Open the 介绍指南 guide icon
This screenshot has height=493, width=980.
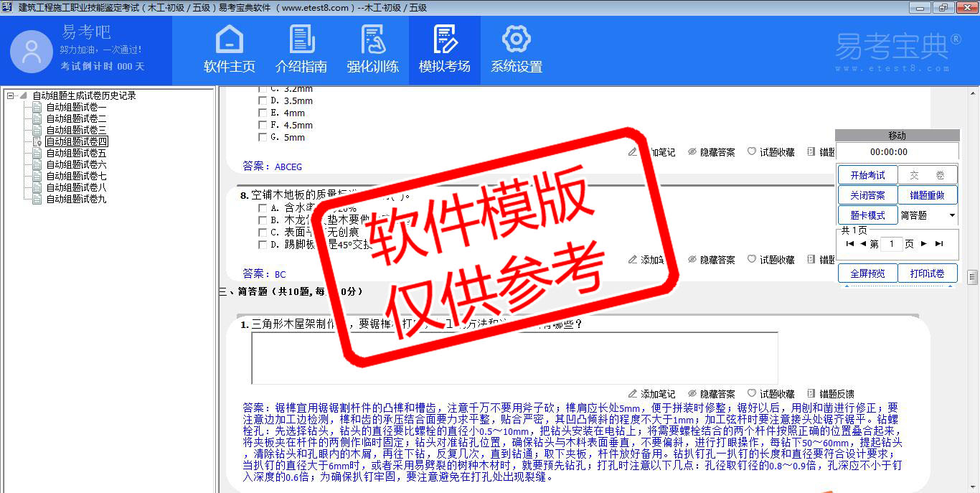point(301,39)
